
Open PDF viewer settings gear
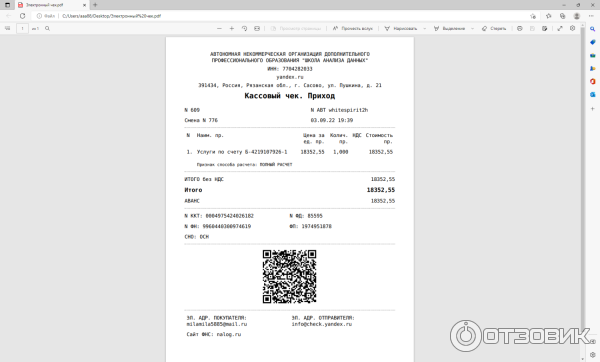tap(572, 28)
